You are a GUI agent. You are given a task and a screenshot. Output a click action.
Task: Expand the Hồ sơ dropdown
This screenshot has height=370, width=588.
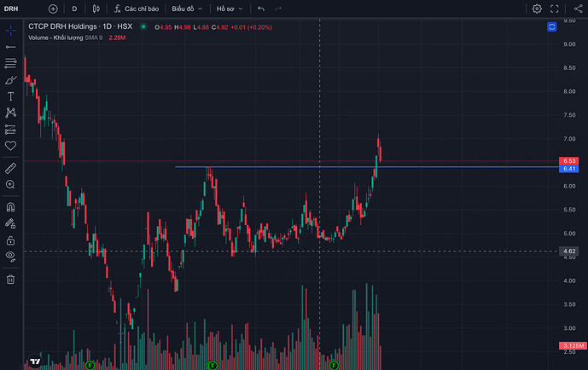coord(230,9)
